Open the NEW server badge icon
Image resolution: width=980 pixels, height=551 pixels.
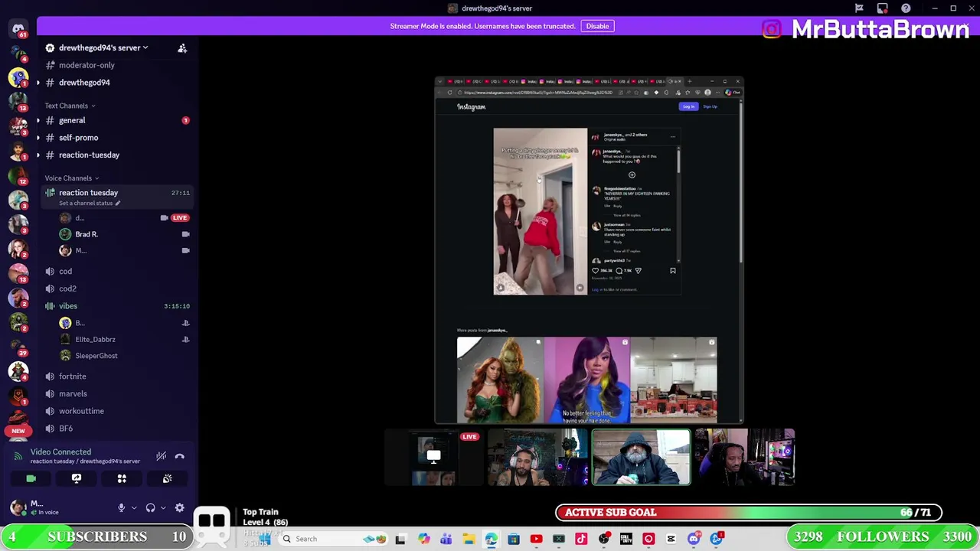click(x=18, y=431)
